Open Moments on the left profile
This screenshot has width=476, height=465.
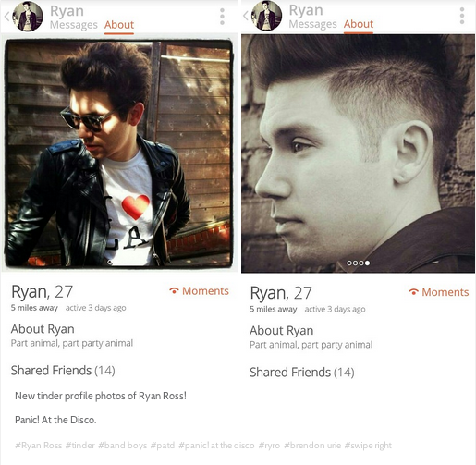pos(200,291)
